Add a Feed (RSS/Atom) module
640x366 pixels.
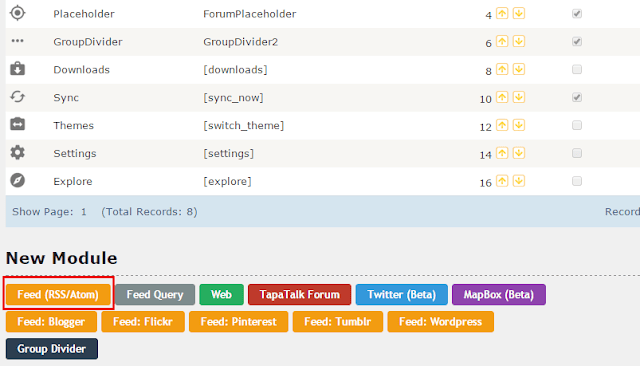click(x=58, y=295)
